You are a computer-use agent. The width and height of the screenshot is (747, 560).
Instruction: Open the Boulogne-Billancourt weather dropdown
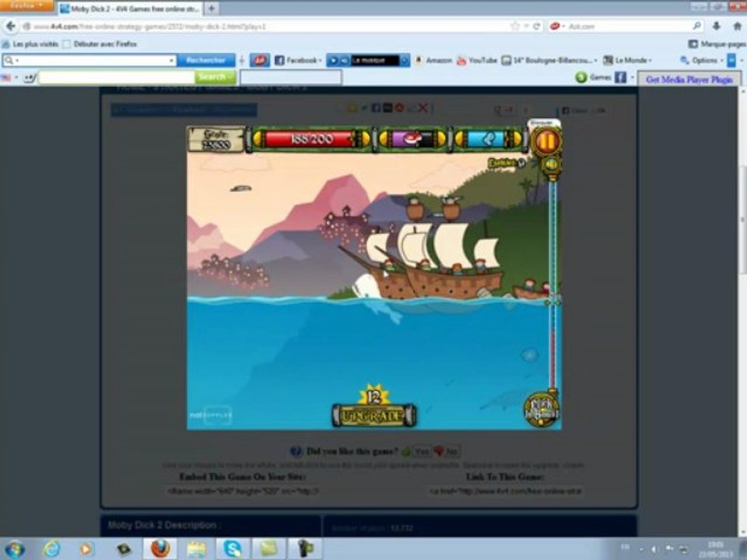549,61
